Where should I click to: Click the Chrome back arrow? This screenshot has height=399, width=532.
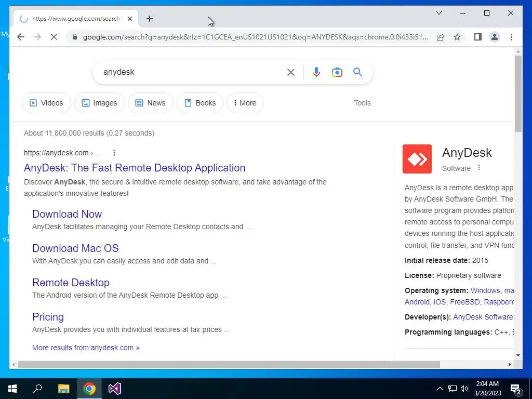(21, 37)
